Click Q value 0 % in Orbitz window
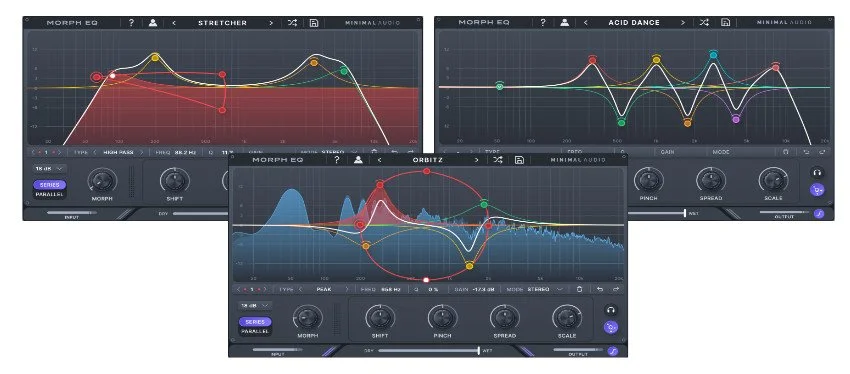 click(x=433, y=289)
